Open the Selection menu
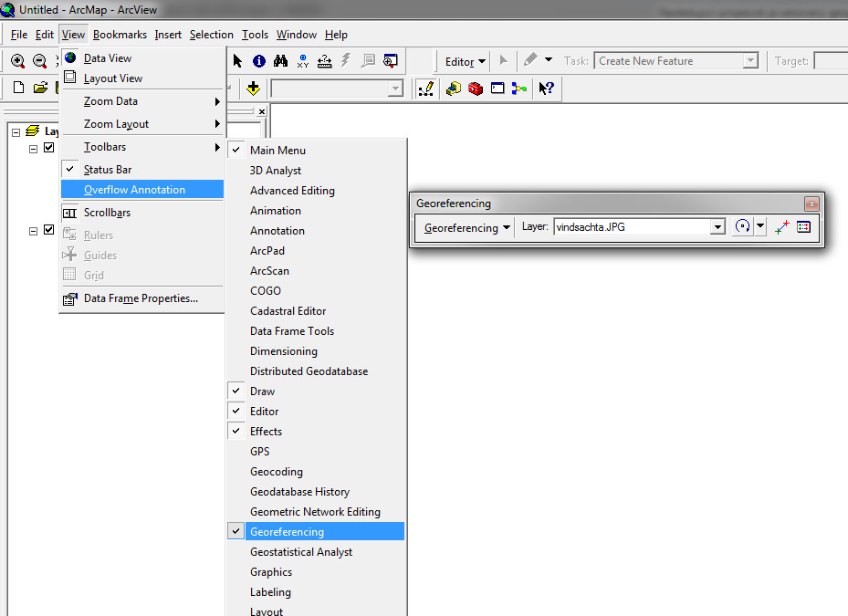Image resolution: width=848 pixels, height=616 pixels. point(212,35)
